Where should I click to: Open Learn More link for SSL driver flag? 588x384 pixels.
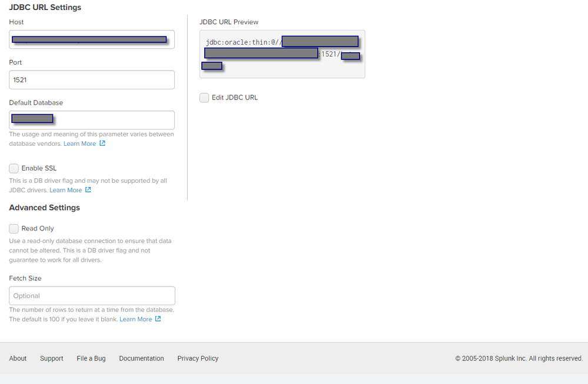(x=66, y=190)
